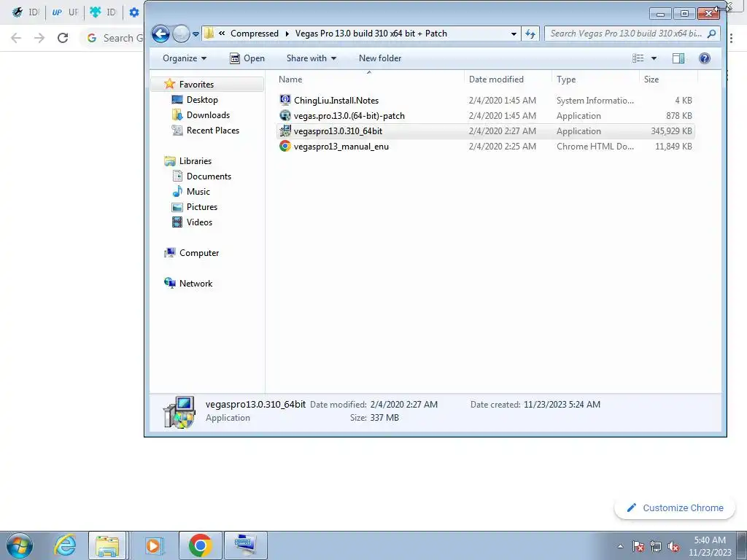The height and width of the screenshot is (560, 747).
Task: Click the ChingLiu.Install.Notes system info icon
Action: click(x=285, y=100)
